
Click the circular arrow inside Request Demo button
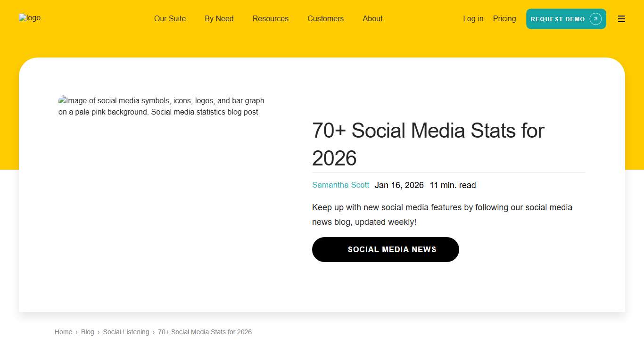pyautogui.click(x=595, y=19)
